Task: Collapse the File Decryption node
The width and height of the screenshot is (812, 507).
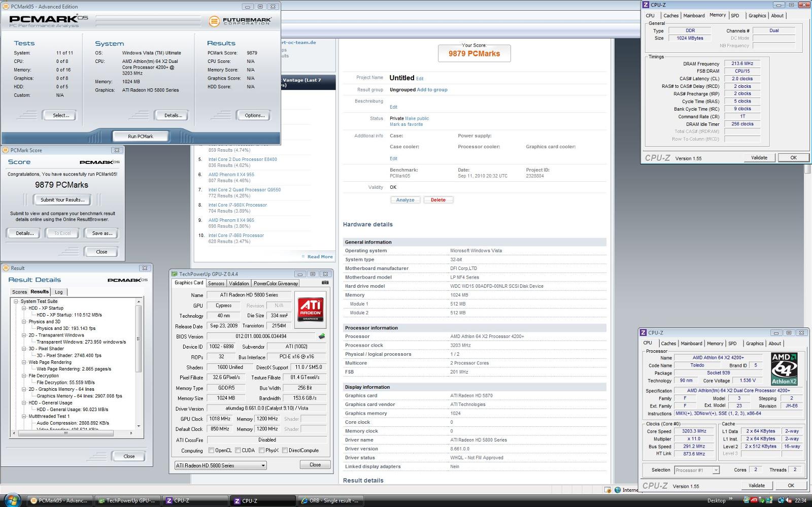Action: (24, 376)
